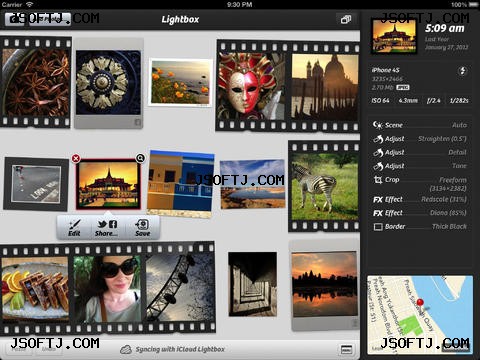Tap the flash icon beside iPhone 4S
This screenshot has height=360, width=480.
click(x=462, y=70)
